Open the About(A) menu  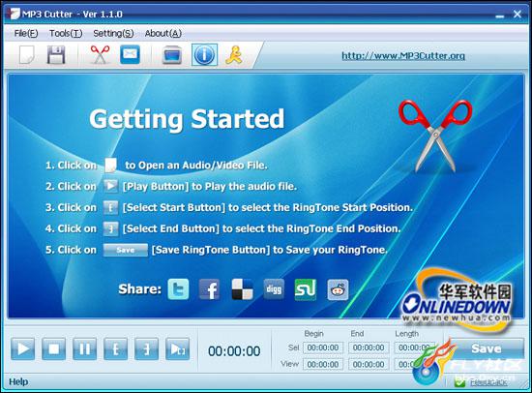163,33
